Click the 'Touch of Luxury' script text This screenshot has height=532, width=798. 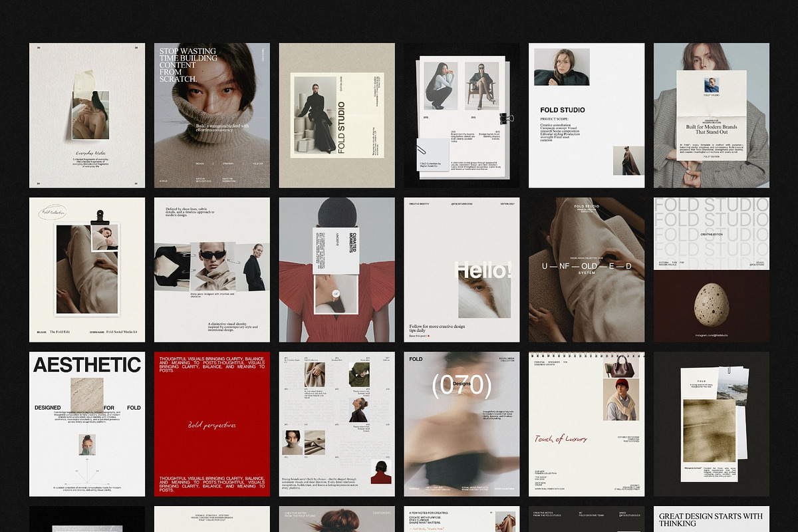(563, 439)
